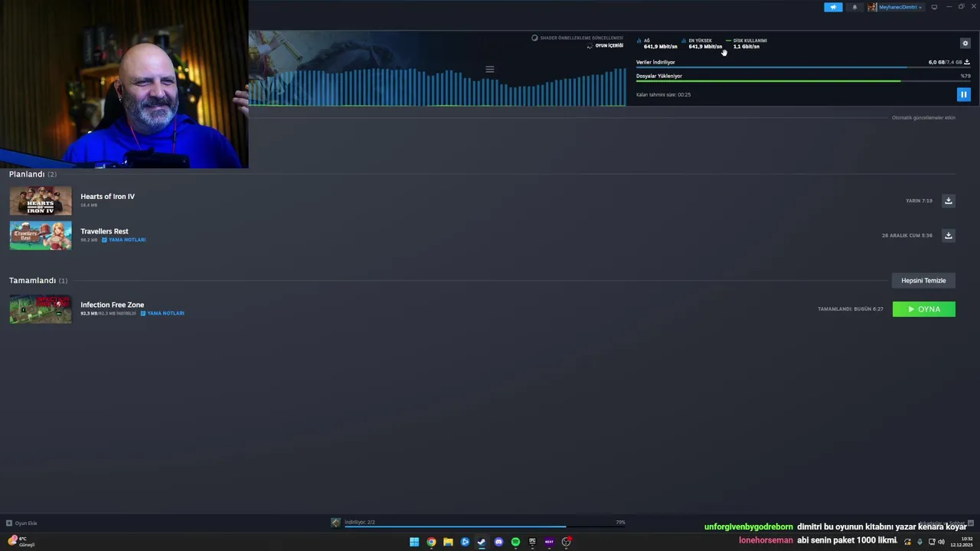This screenshot has width=980, height=551.
Task: Click the Kalan tahmini süre text
Action: [663, 95]
